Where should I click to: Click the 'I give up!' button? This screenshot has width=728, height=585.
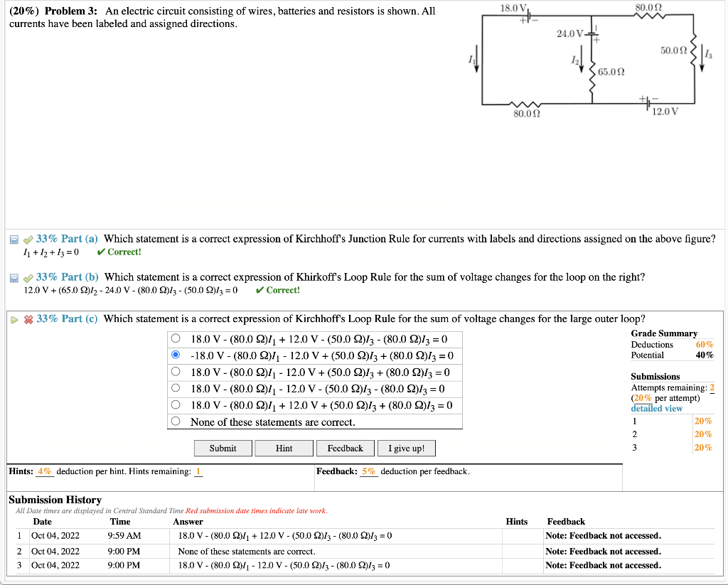tap(407, 448)
